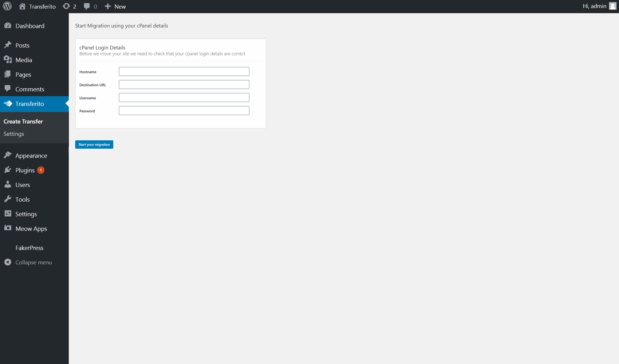Click the Collapse menu arrow icon
The image size is (619, 364).
click(x=7, y=262)
